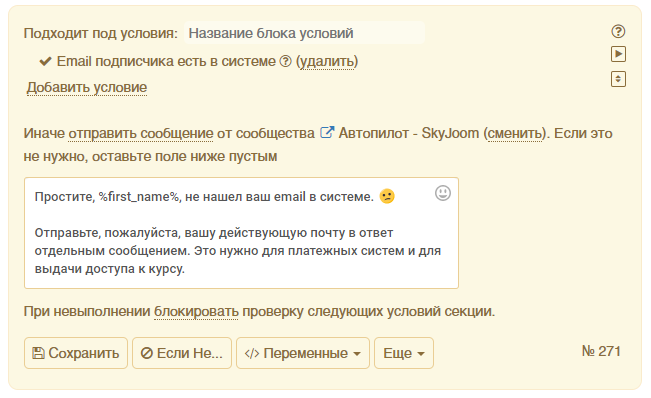Open the external link icon before Автопилот

click(327, 133)
